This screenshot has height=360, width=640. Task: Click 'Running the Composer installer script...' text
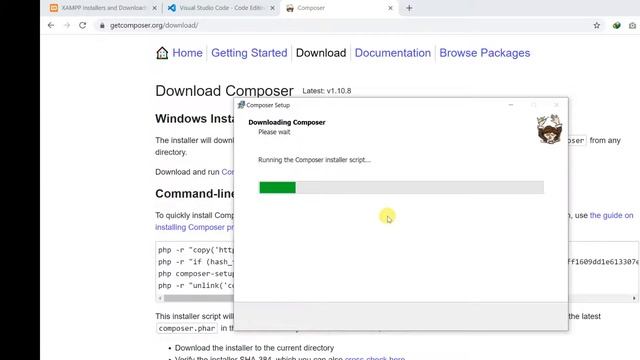pos(314,160)
